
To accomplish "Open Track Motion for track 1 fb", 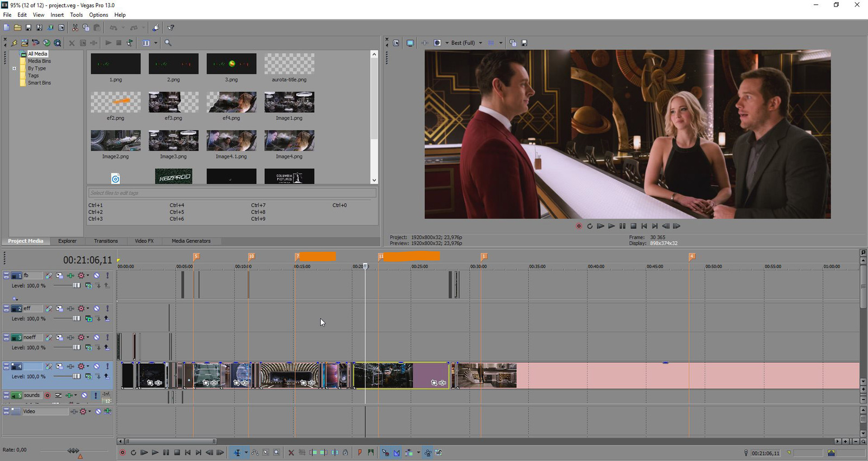I will pos(59,276).
